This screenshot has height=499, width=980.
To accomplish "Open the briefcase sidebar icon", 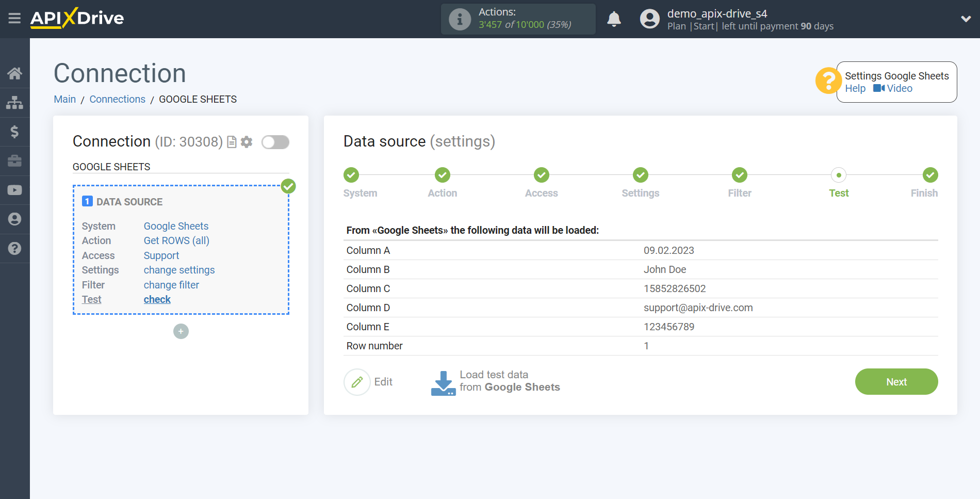I will (x=14, y=161).
